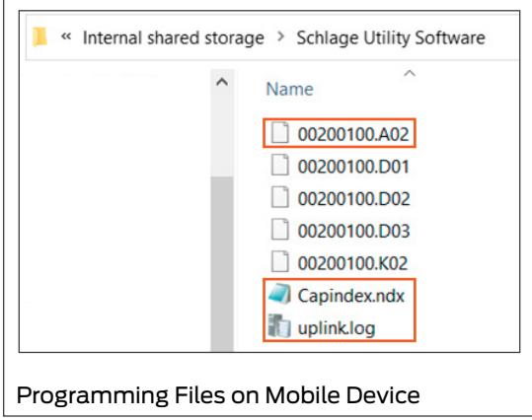Navigate to Internal shared storage breadcrumb
Image resolution: width=532 pixels, height=420 pixels.
pyautogui.click(x=174, y=37)
